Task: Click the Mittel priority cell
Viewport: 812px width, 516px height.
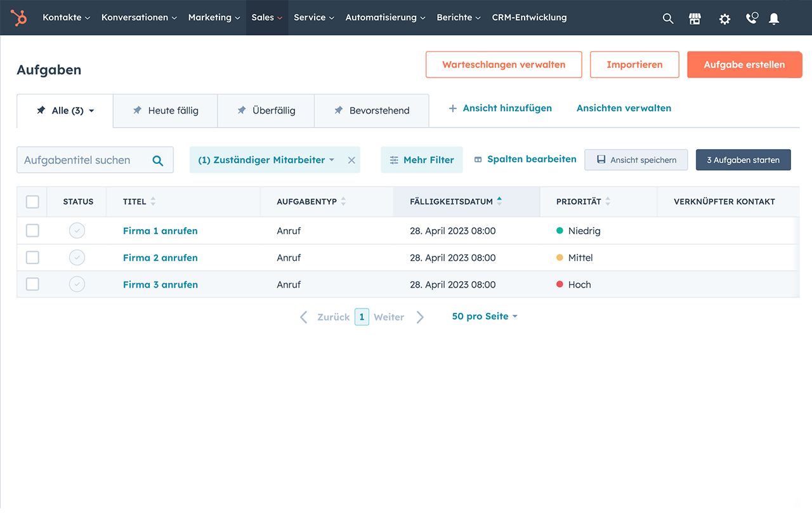Action: [x=575, y=258]
